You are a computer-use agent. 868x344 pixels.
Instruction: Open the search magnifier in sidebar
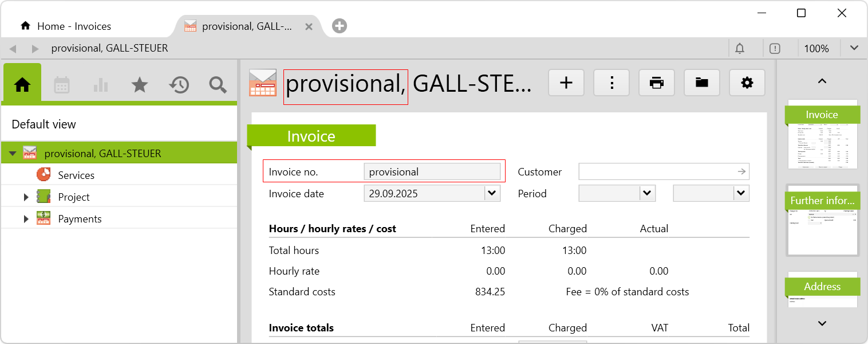click(218, 85)
